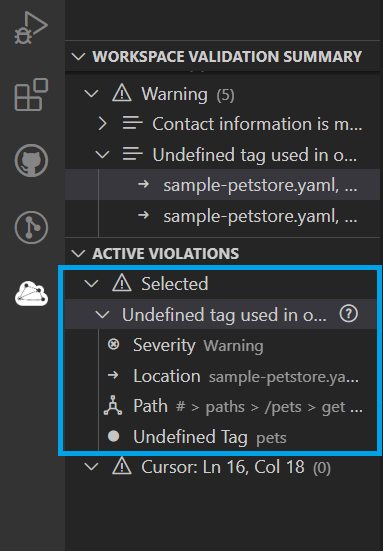Open the Extensions view

31,95
